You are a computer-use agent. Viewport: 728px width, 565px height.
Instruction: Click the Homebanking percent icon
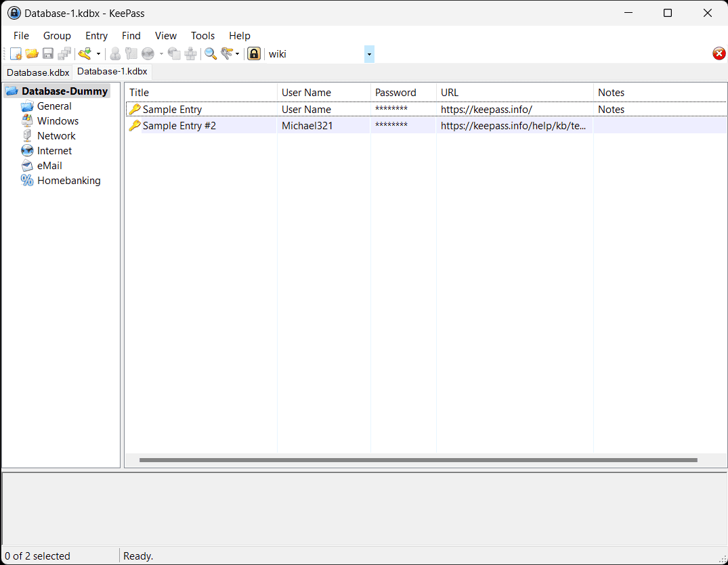[x=27, y=181]
